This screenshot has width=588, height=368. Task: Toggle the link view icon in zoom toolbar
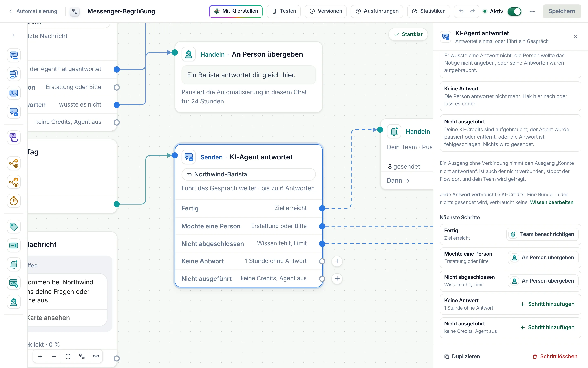[x=96, y=356]
